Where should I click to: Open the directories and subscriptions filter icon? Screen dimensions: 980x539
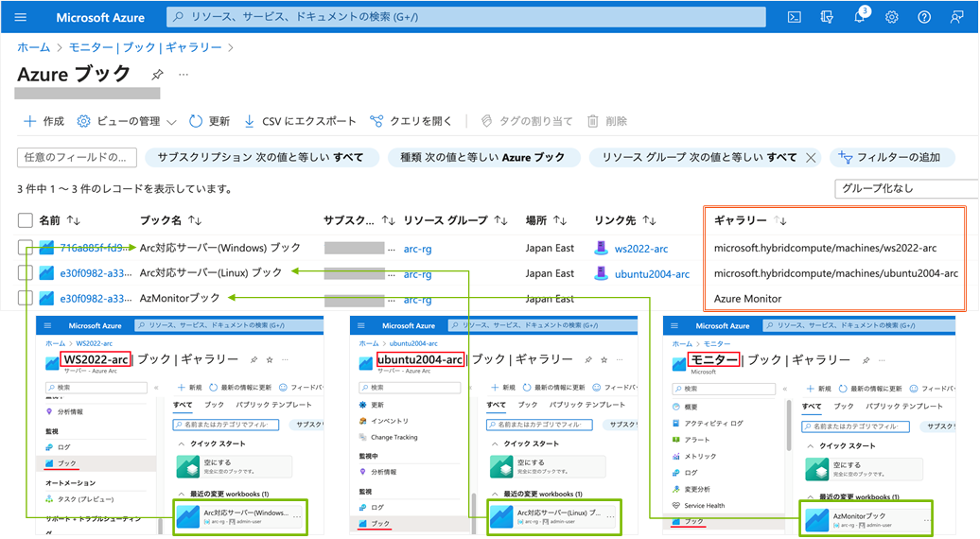click(826, 17)
